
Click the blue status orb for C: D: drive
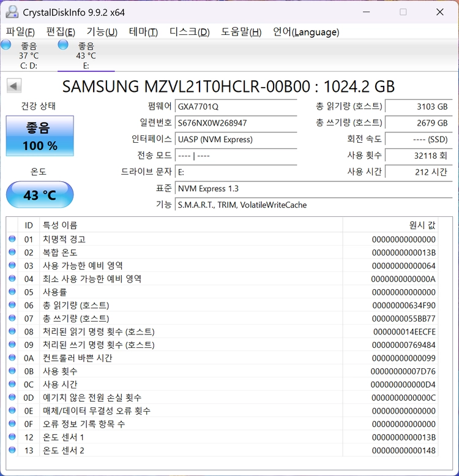pos(6,45)
